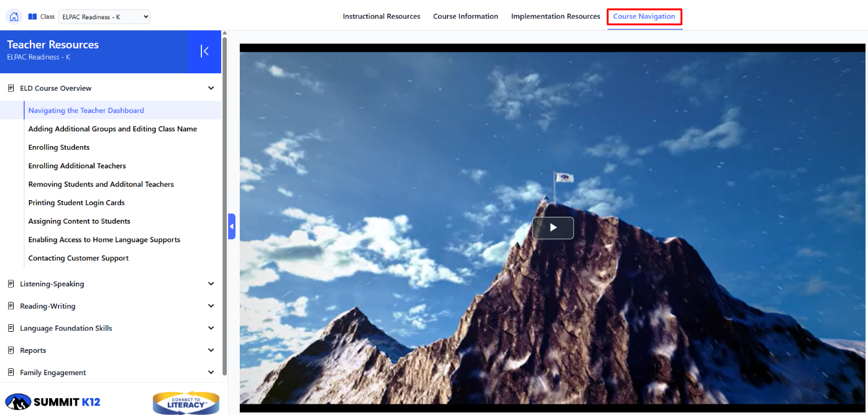Click the Reading-Writing document icon
Viewport: 868px width, 415px height.
coord(11,306)
